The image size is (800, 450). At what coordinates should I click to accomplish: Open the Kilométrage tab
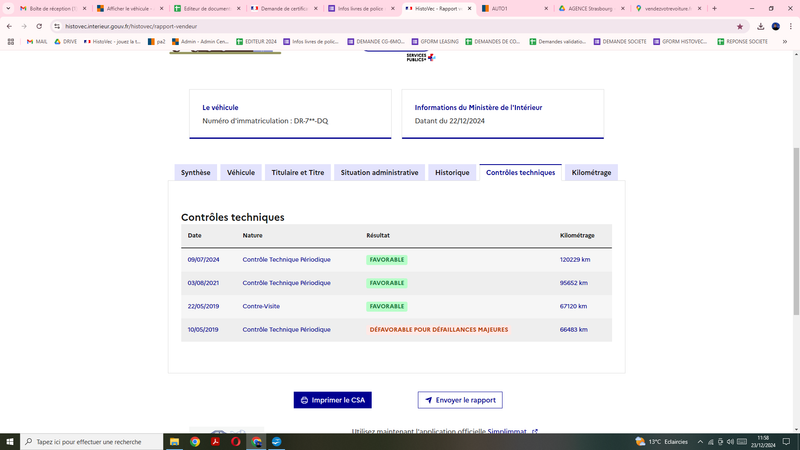(x=591, y=172)
